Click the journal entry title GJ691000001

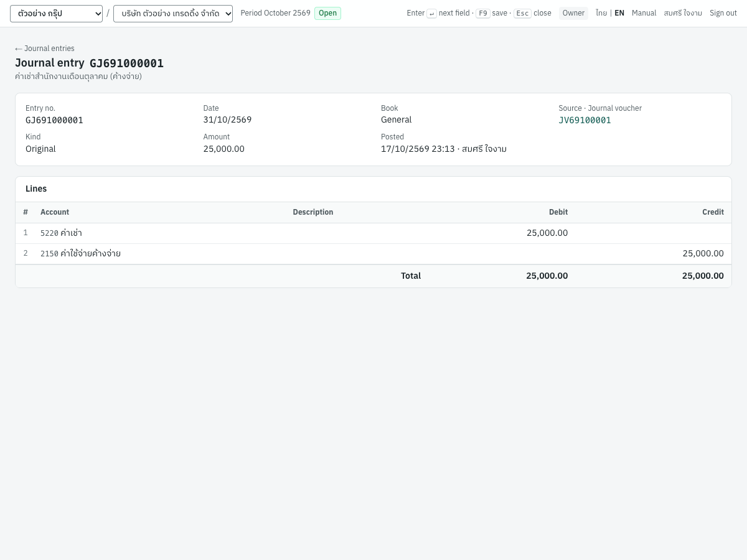(x=126, y=63)
